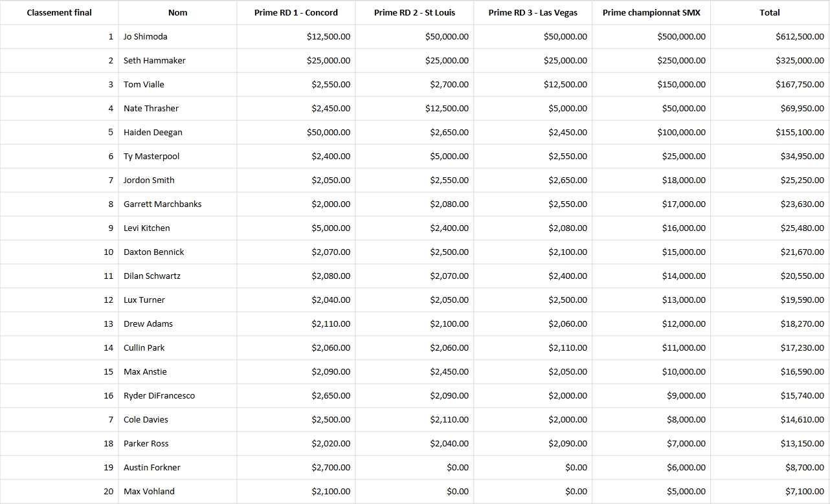The image size is (830, 504).
Task: Select the Ryder DiFrancesco name cell
Action: tap(177, 395)
